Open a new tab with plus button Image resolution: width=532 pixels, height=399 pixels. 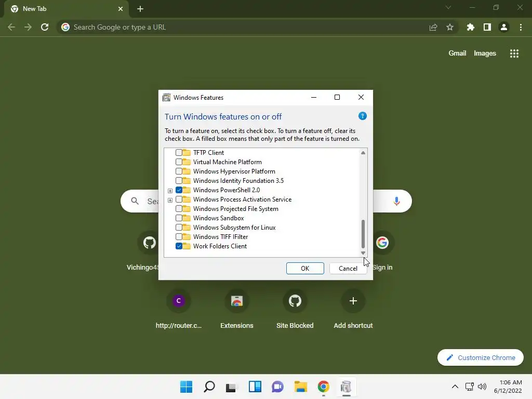pyautogui.click(x=140, y=9)
